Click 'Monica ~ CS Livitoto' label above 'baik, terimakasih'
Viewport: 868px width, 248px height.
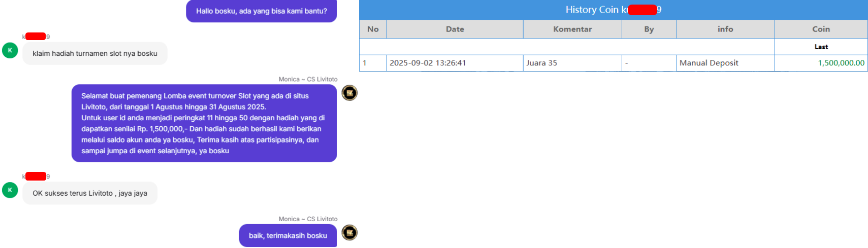[308, 219]
